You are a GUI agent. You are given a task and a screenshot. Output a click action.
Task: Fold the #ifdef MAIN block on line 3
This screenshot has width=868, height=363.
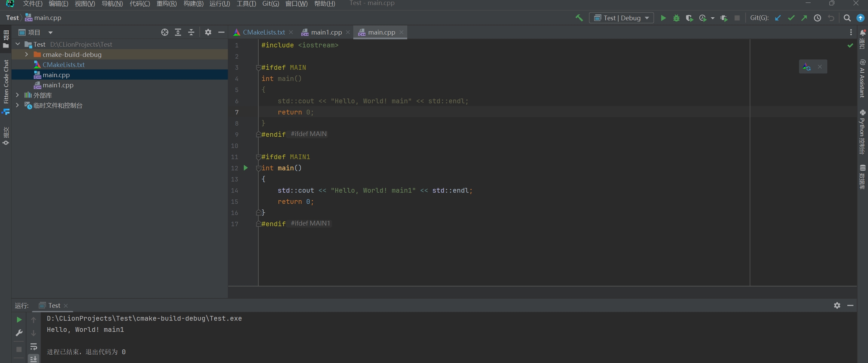258,68
